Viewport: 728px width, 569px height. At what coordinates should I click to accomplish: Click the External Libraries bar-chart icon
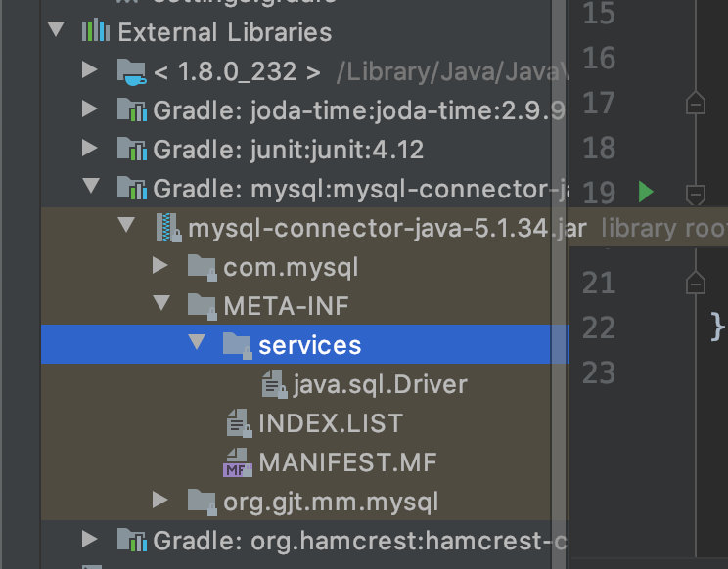pos(96,30)
